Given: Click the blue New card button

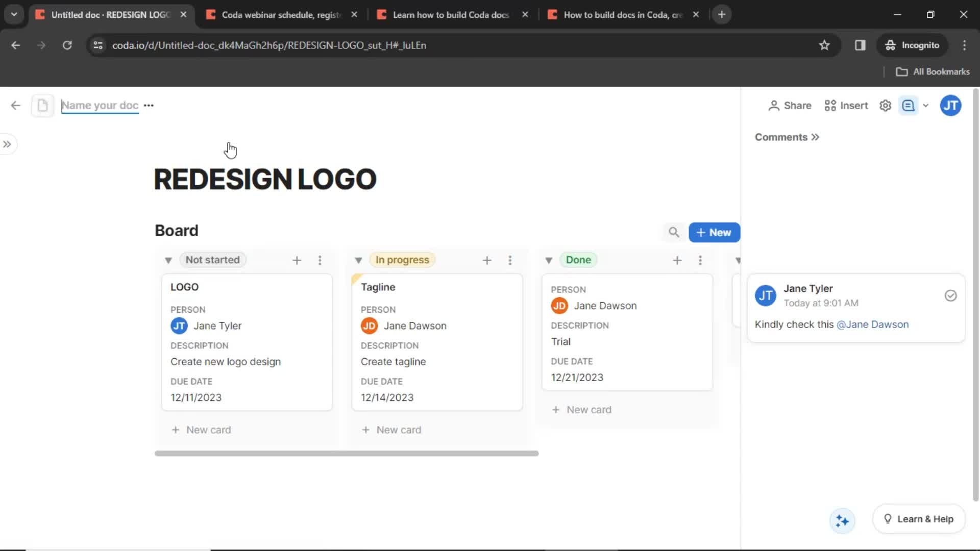Looking at the screenshot, I should tap(714, 232).
